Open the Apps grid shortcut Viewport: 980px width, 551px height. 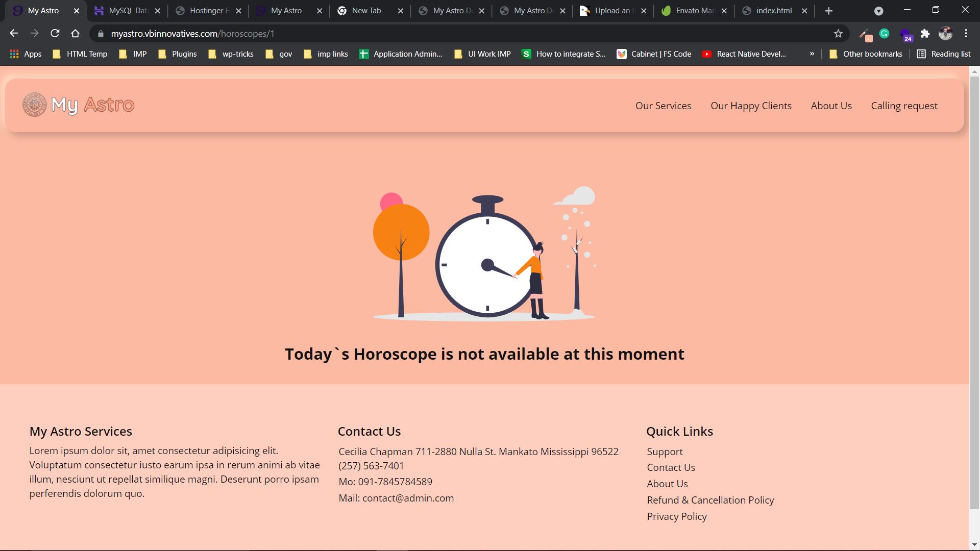click(x=26, y=54)
